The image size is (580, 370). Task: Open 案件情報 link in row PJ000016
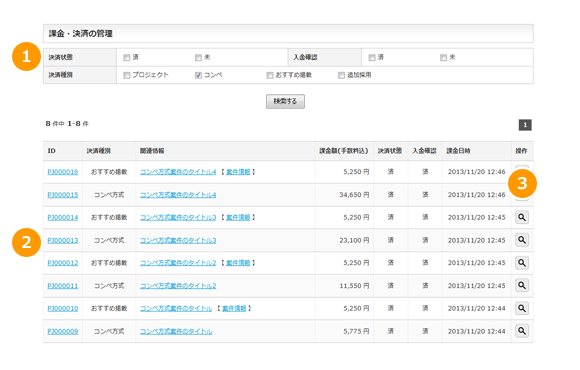coord(238,172)
